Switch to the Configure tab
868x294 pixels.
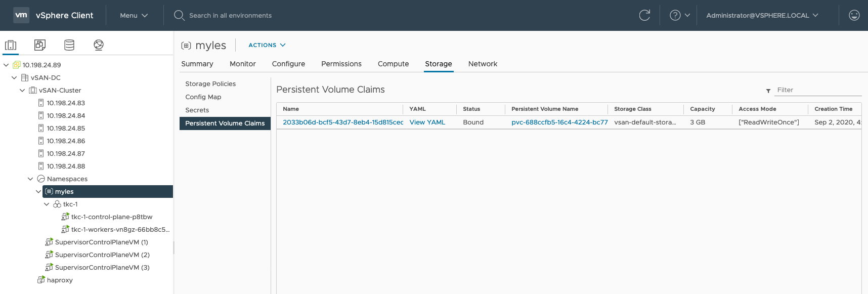click(x=288, y=64)
